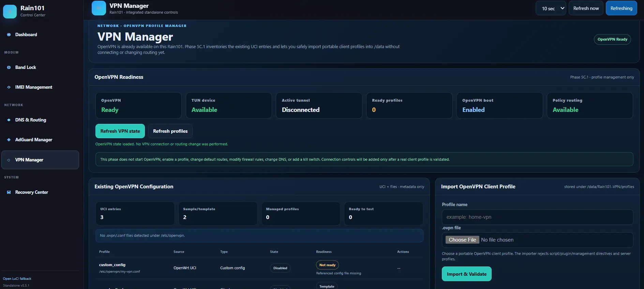Click the Sample/template count card
The width and height of the screenshot is (644, 289).
(x=218, y=214)
